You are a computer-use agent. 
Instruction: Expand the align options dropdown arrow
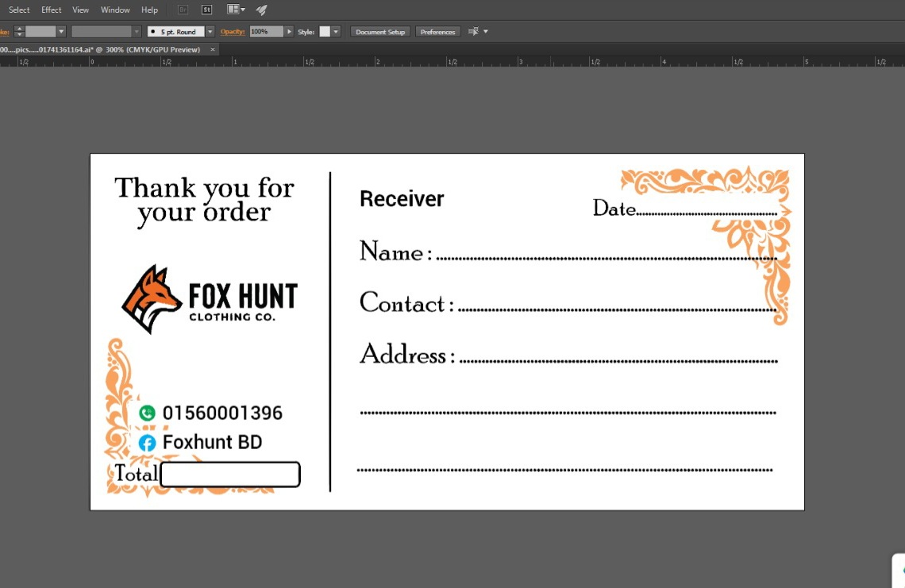point(485,32)
